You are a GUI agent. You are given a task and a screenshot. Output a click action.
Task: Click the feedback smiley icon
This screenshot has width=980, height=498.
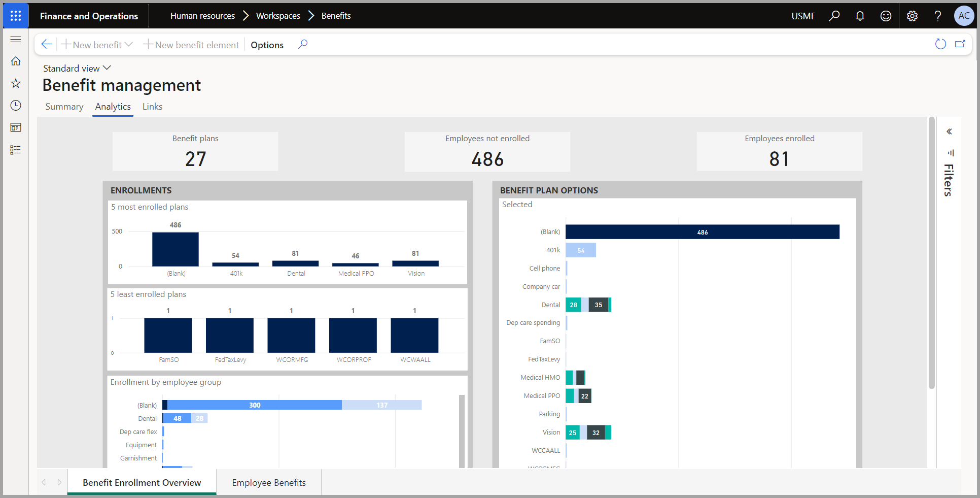pyautogui.click(x=886, y=16)
